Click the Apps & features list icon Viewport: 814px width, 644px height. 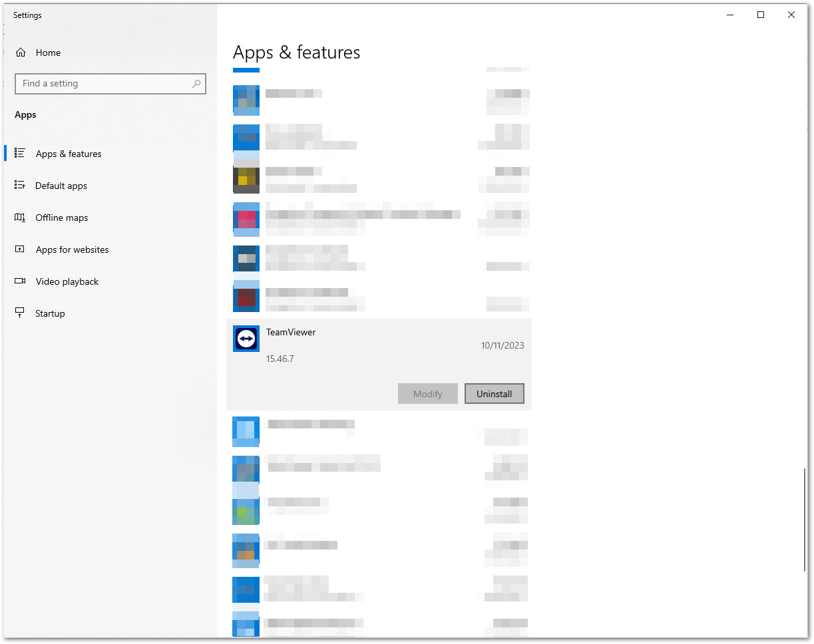pyautogui.click(x=20, y=154)
